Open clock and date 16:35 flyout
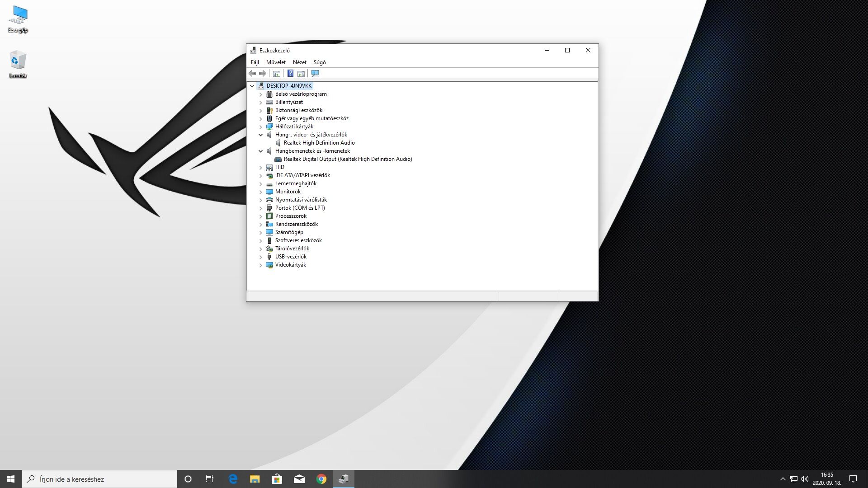 [827, 479]
